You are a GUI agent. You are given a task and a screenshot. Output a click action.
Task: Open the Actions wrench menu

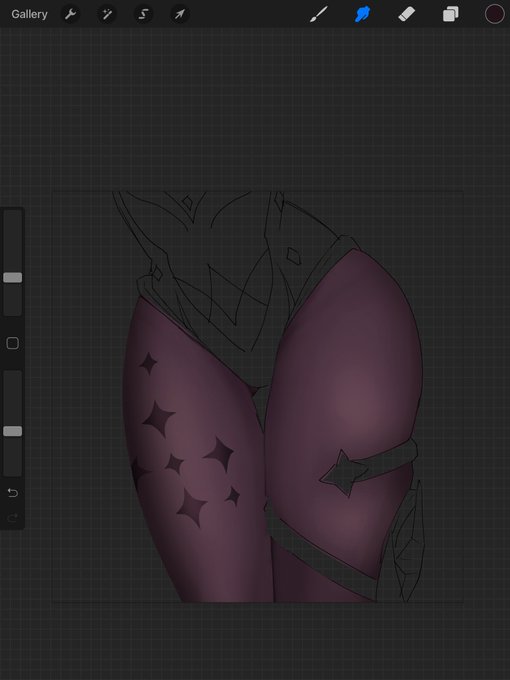pos(70,14)
